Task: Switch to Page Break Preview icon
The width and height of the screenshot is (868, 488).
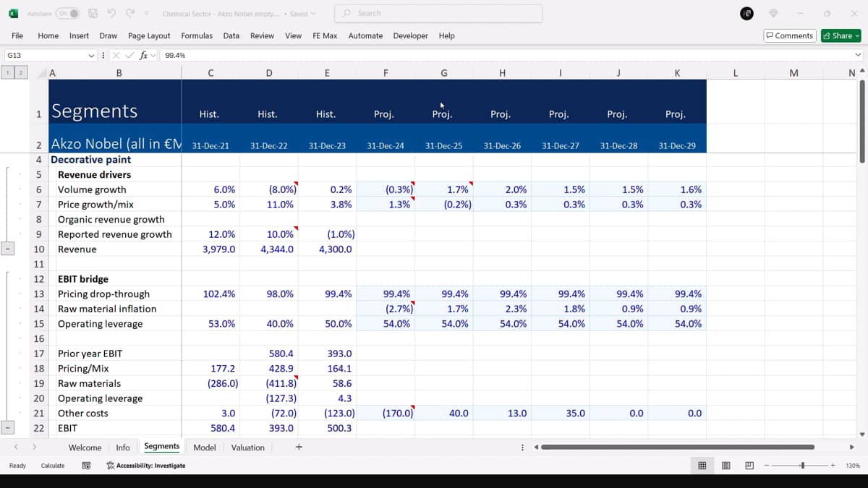Action: [749, 466]
